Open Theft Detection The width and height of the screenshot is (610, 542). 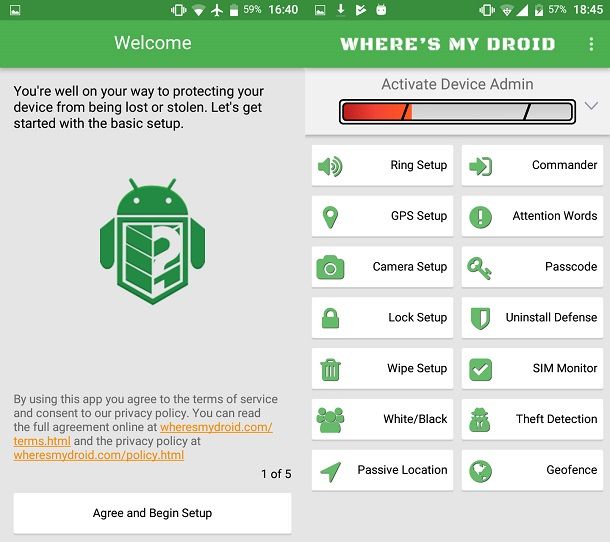click(532, 419)
